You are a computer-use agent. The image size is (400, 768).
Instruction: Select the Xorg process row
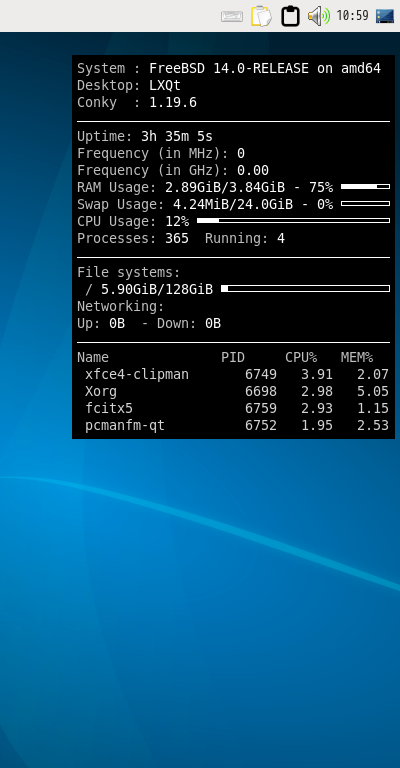tap(233, 391)
